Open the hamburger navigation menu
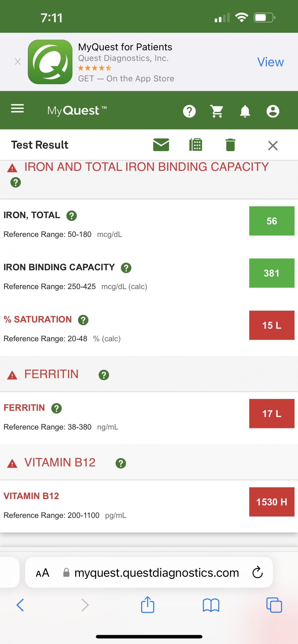 [17, 109]
